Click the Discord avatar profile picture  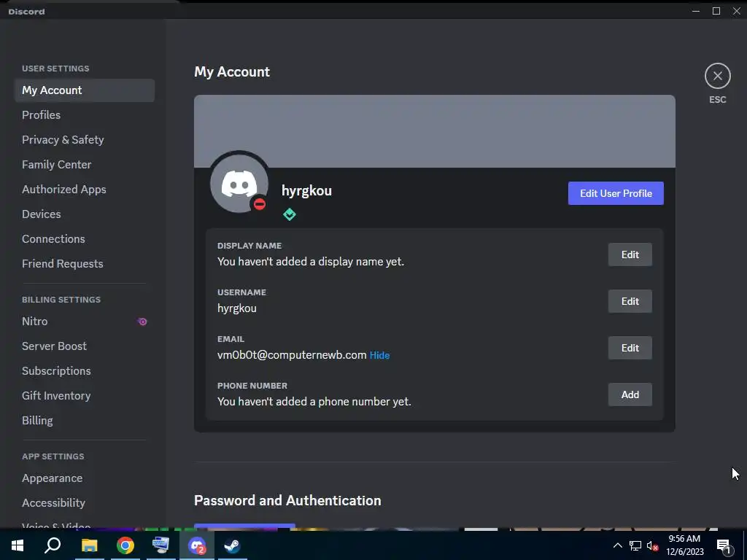239,183
